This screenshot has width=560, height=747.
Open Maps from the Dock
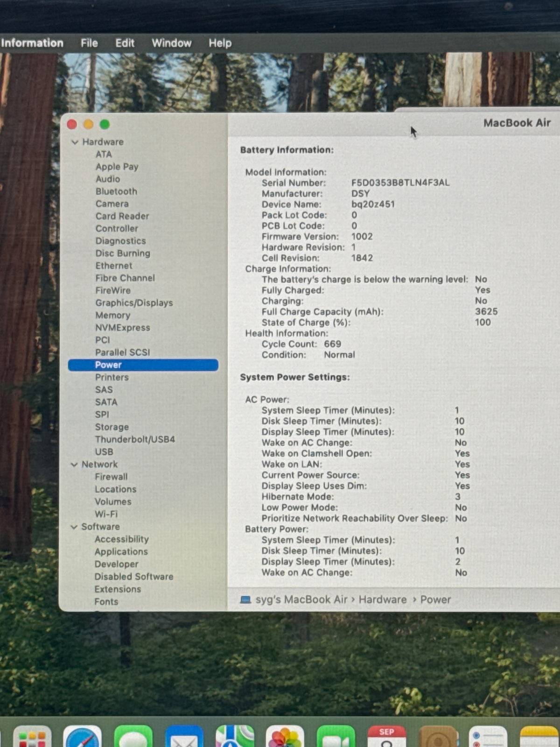click(x=235, y=737)
